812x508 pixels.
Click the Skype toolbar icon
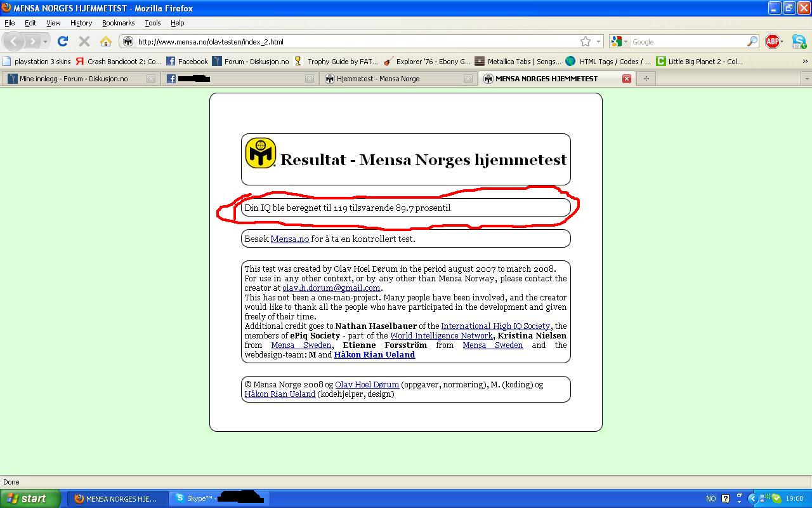(x=798, y=41)
